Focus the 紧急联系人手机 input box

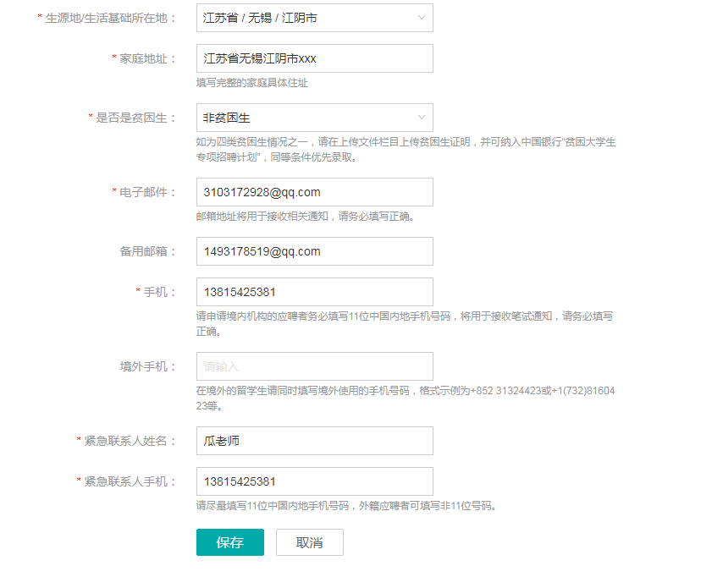click(x=314, y=481)
